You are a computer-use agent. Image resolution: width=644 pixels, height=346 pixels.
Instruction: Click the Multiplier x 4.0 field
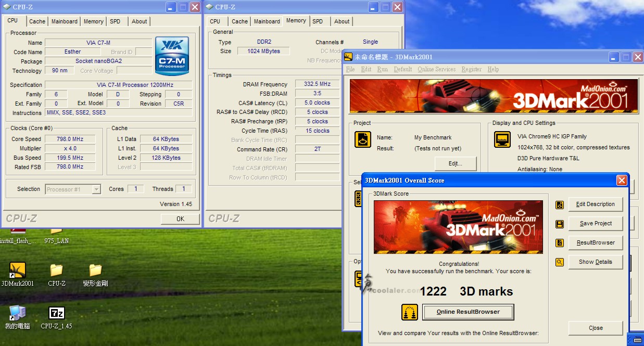(70, 149)
